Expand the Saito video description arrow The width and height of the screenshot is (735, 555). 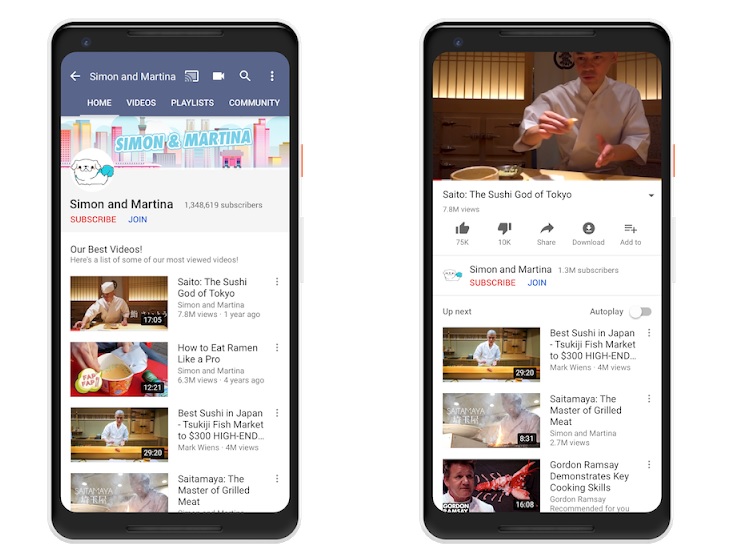coord(651,195)
